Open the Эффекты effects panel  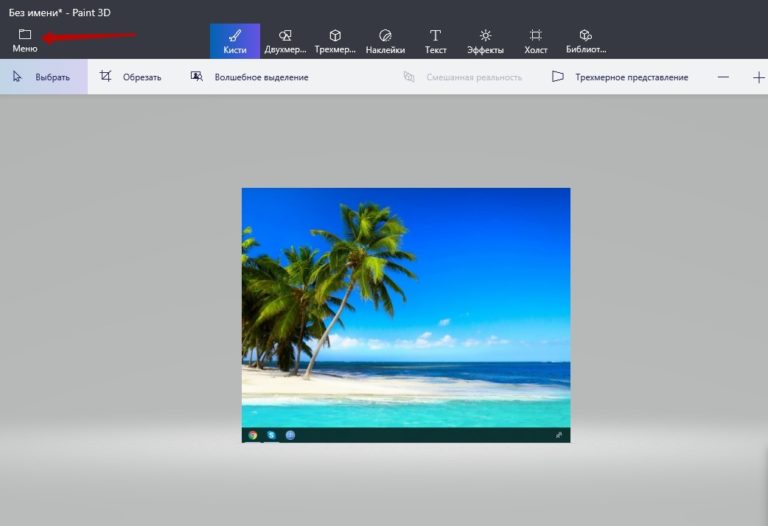485,41
